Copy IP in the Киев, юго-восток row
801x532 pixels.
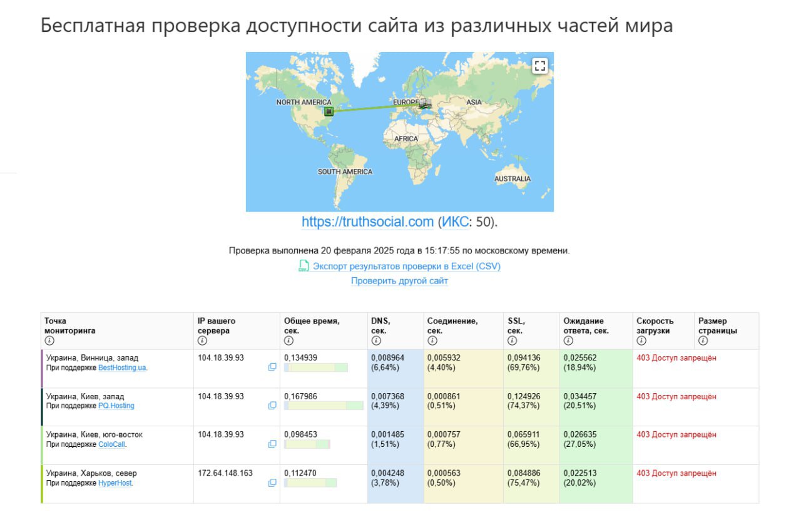tap(272, 444)
